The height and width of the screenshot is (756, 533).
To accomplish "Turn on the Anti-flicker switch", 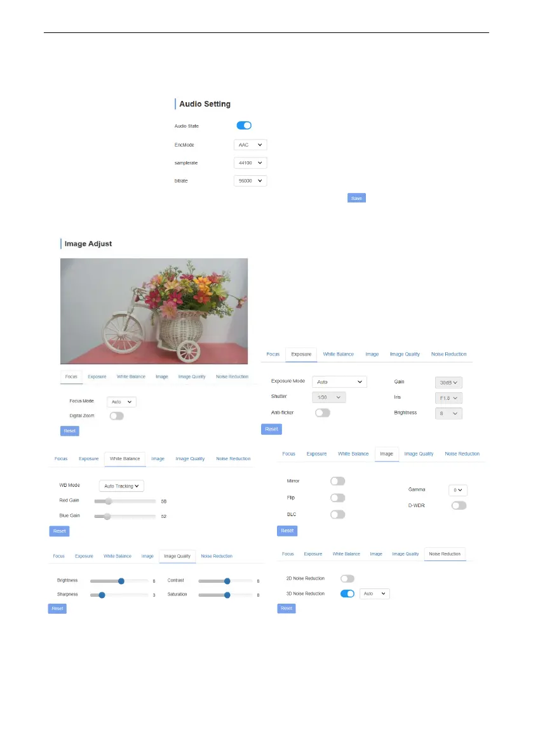I will coord(322,413).
